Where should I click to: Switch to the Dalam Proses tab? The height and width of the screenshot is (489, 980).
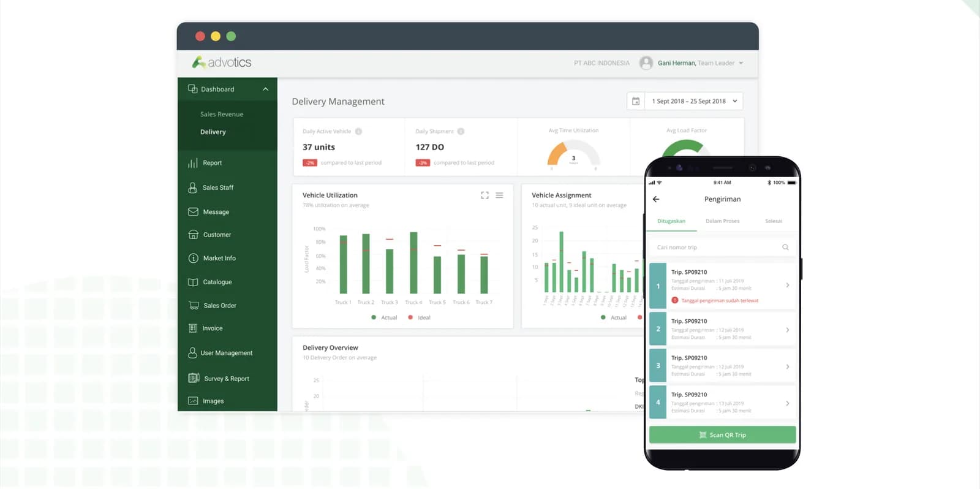coord(722,221)
